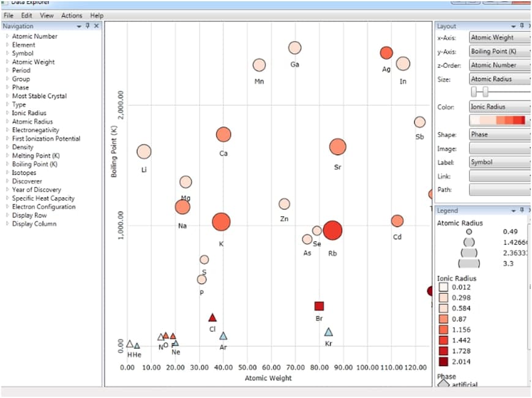Open the View menu

(x=47, y=15)
